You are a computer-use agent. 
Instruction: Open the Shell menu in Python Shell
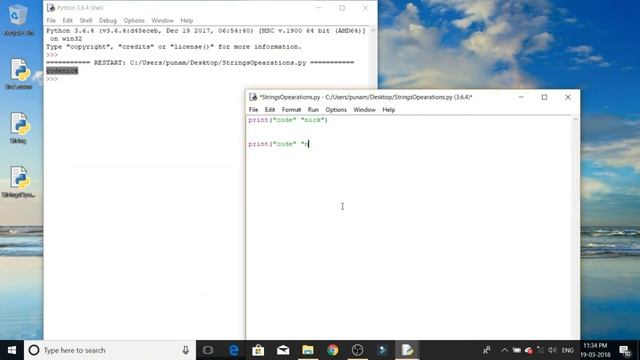pos(86,20)
